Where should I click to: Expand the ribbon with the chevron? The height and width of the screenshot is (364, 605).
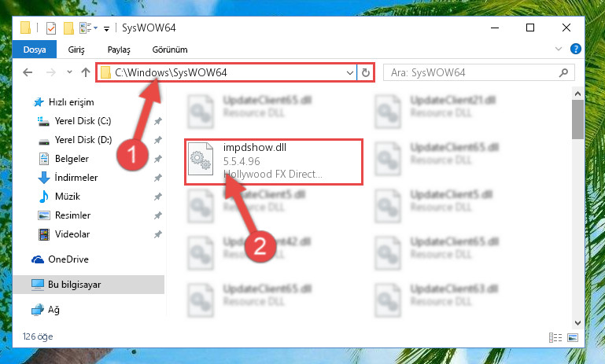[559, 49]
